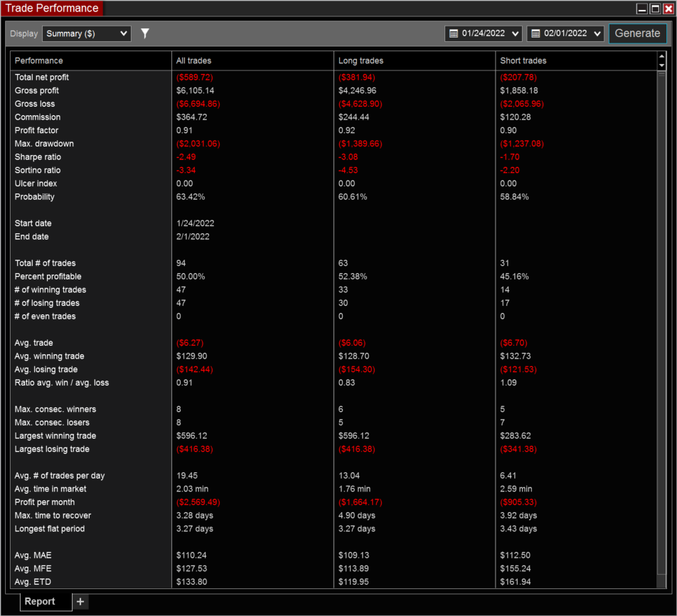Click Sharpe ratio value -2.49
677x616 pixels.
click(186, 156)
